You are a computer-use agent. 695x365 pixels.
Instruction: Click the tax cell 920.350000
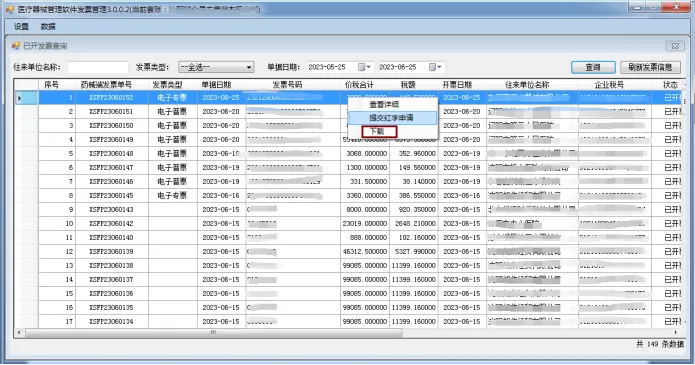[414, 209]
